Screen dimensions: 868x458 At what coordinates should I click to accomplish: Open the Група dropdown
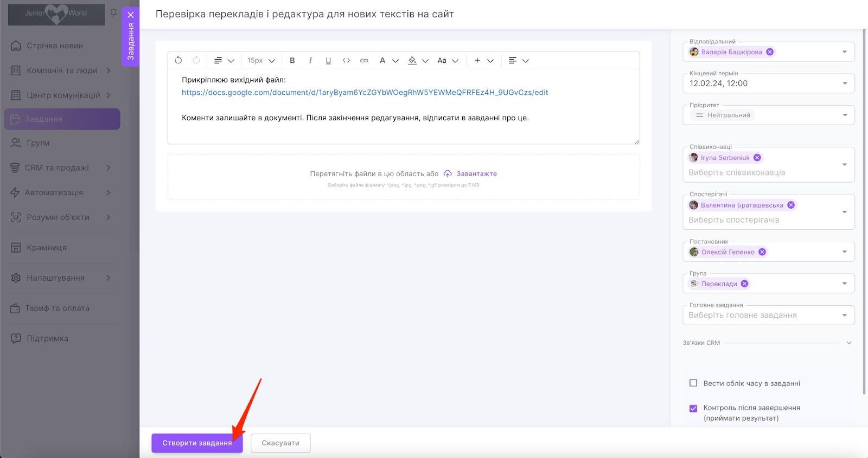(845, 283)
